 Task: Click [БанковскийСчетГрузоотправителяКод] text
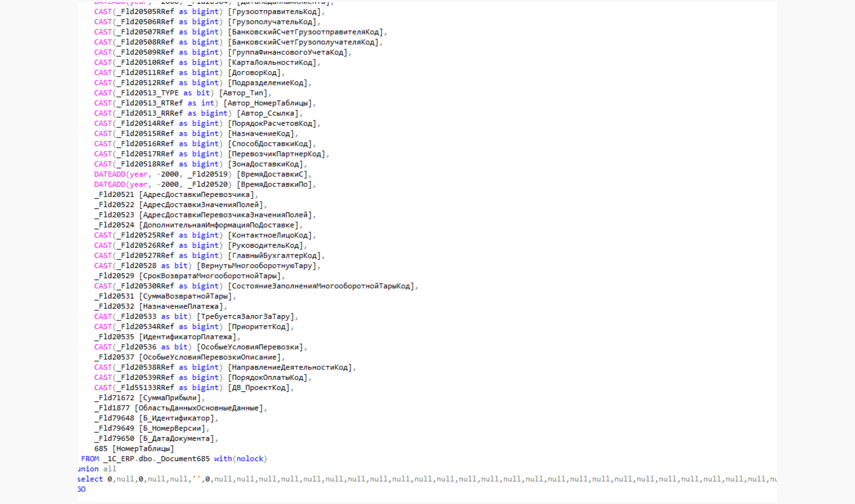pyautogui.click(x=306, y=32)
